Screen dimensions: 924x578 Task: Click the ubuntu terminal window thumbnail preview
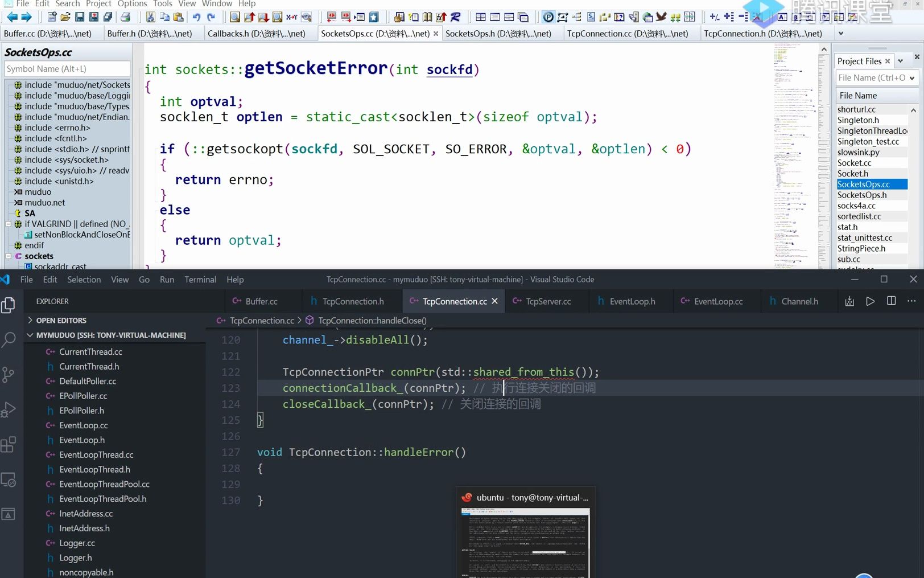525,541
